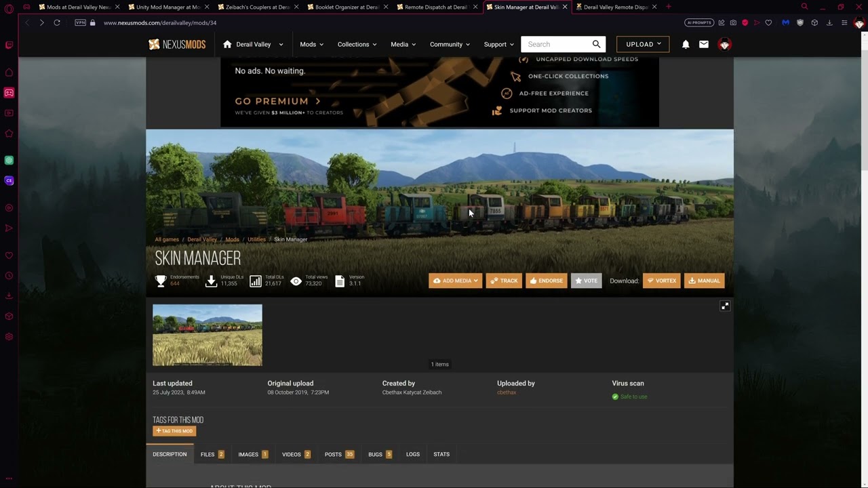
Task: Open the Videos tab
Action: 296,454
